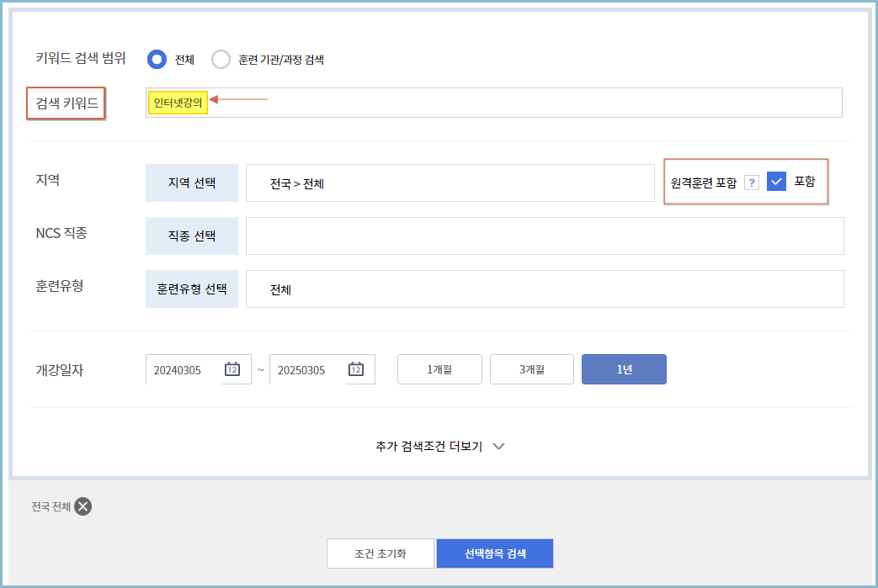Screen dimensions: 878x588
Task: Choose 훈련 기관/과정 검색 search scope
Action: point(221,59)
